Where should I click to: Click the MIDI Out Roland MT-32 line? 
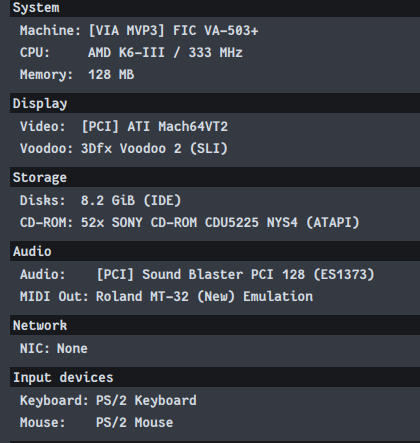(x=166, y=297)
